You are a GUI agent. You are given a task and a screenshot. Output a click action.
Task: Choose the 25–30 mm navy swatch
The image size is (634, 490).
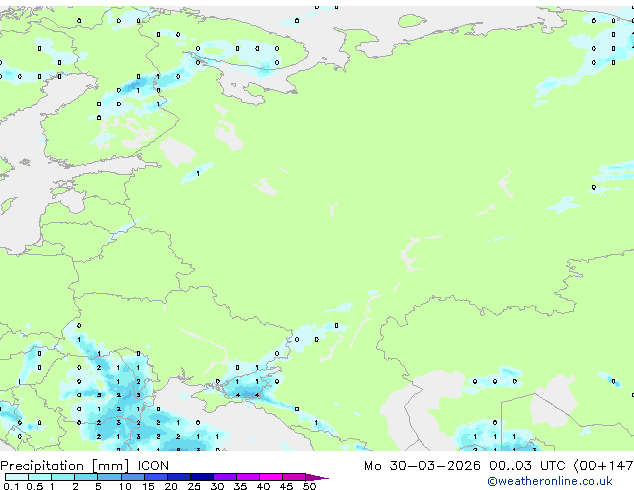[x=201, y=477]
